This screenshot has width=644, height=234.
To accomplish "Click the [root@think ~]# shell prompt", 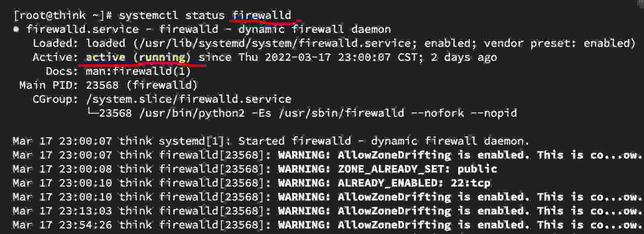I will (x=63, y=15).
